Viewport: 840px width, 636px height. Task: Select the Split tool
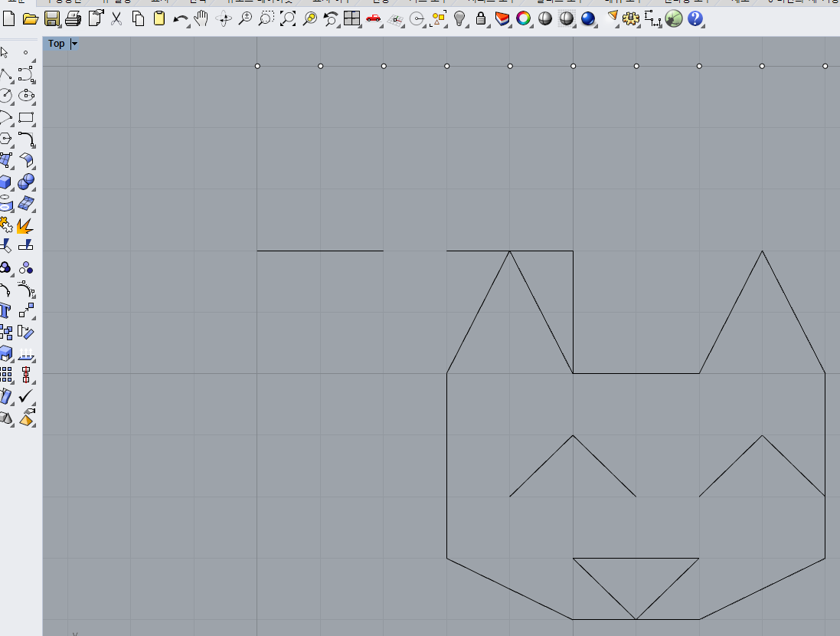click(26, 246)
